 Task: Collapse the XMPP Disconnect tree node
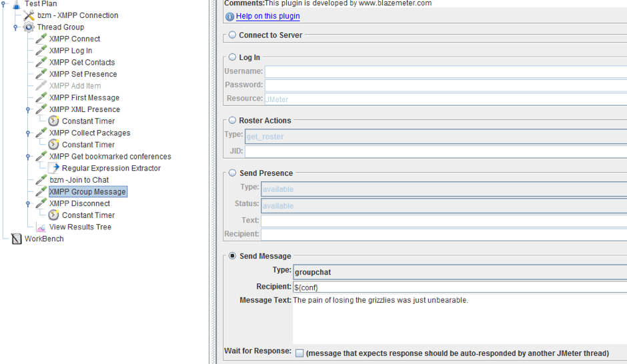28,204
